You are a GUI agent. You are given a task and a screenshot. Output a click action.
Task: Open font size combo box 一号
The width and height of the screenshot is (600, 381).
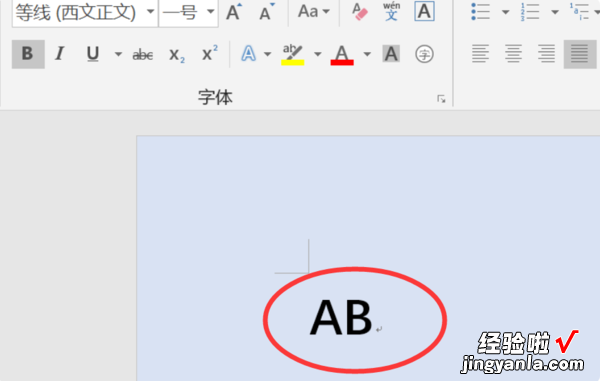coord(210,11)
